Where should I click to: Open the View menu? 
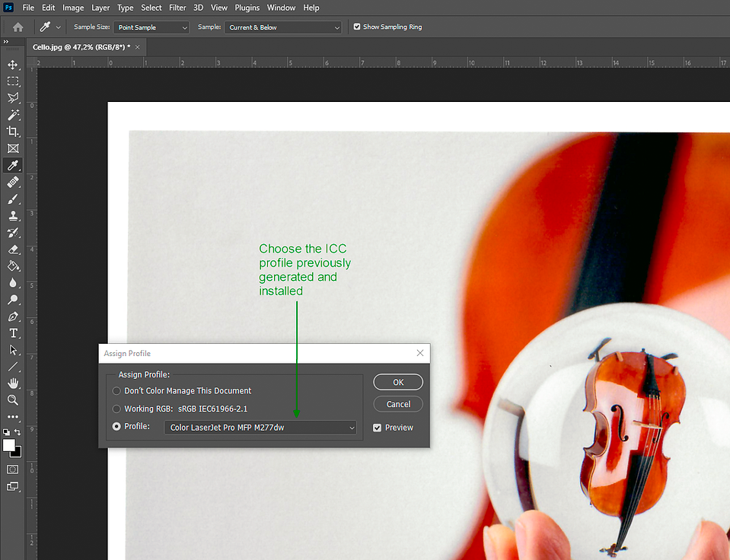coord(218,8)
